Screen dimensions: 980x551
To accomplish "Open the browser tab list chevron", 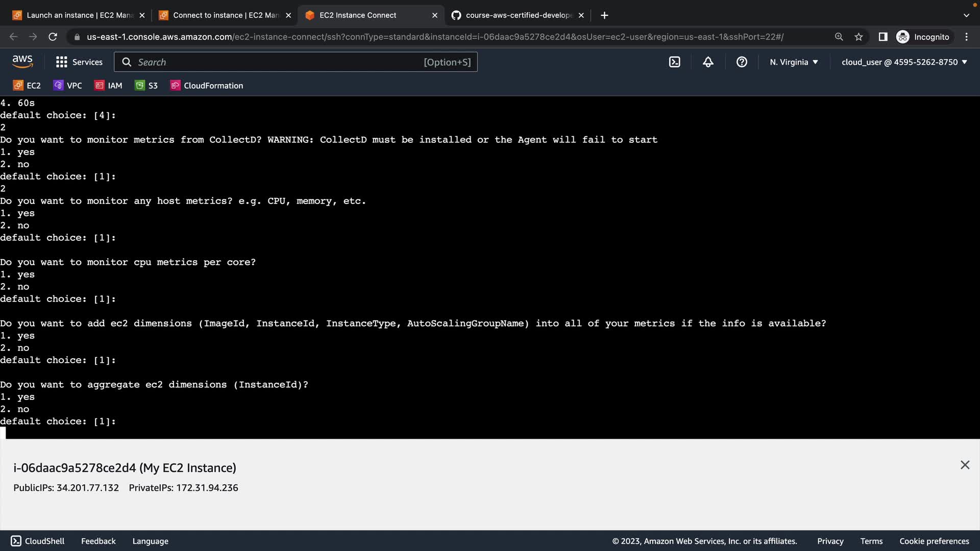I will (966, 15).
